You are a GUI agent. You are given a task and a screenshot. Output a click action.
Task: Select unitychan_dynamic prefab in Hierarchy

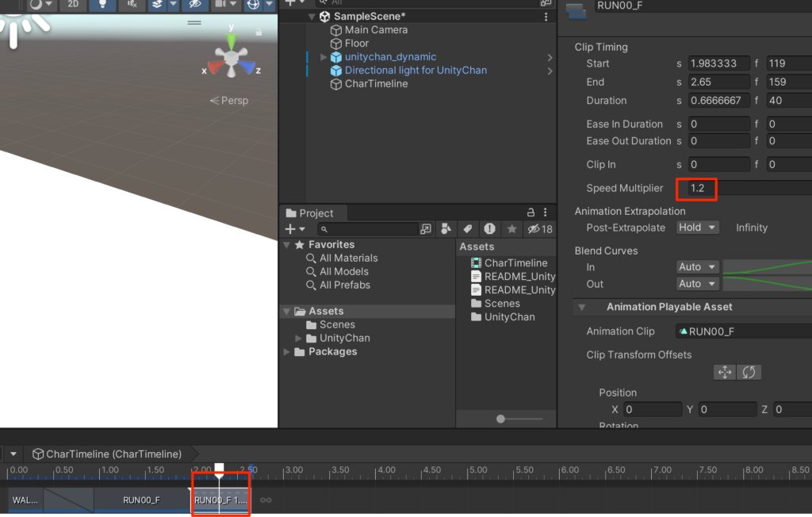point(390,57)
